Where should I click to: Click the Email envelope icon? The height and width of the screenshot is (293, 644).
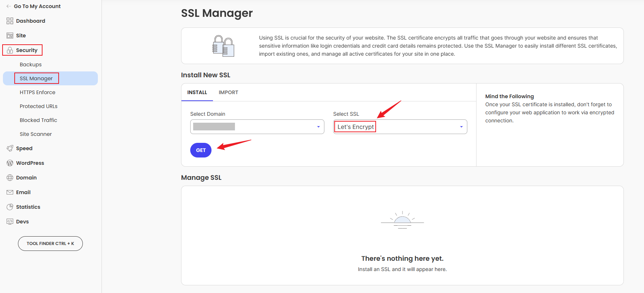[10, 192]
